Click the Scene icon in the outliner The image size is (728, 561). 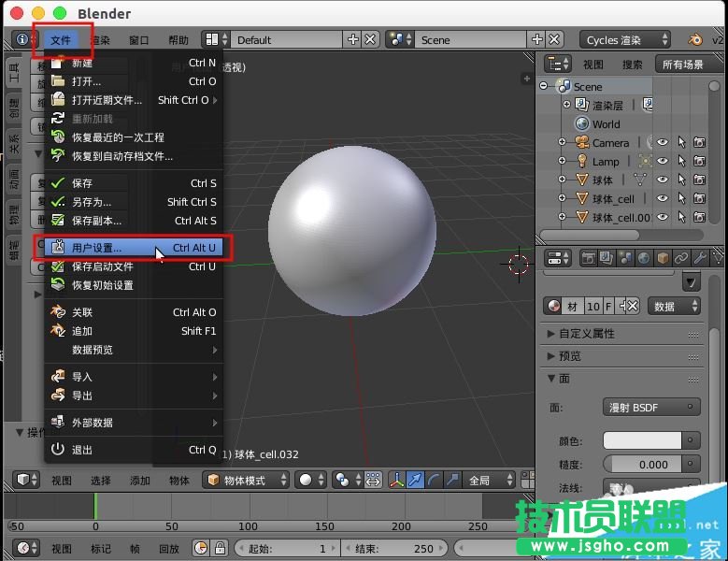click(564, 86)
